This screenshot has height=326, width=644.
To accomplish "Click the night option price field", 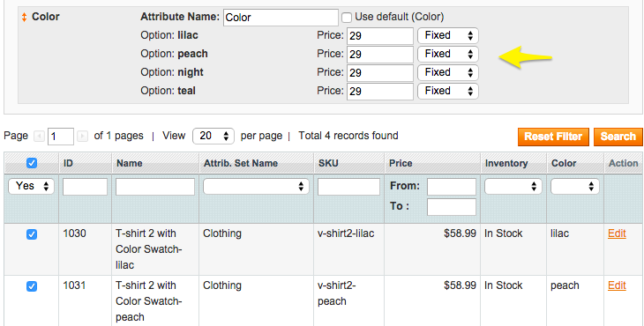I will coord(380,73).
